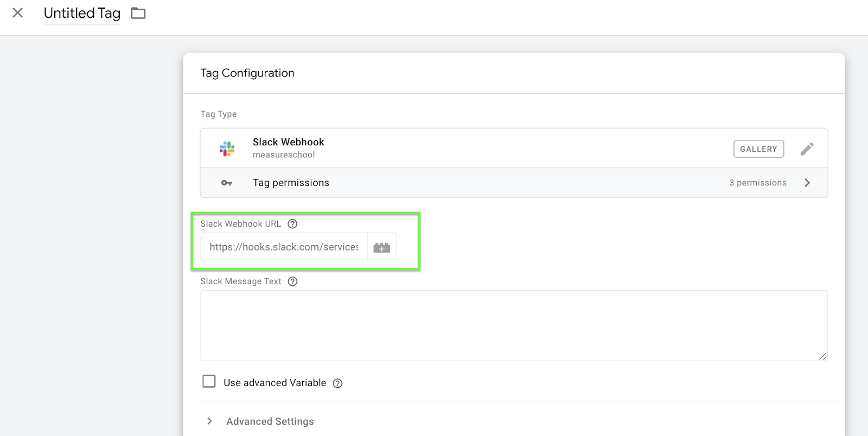Click the 'measureschool' author text
Screen dimensions: 868x436
[x=284, y=155]
